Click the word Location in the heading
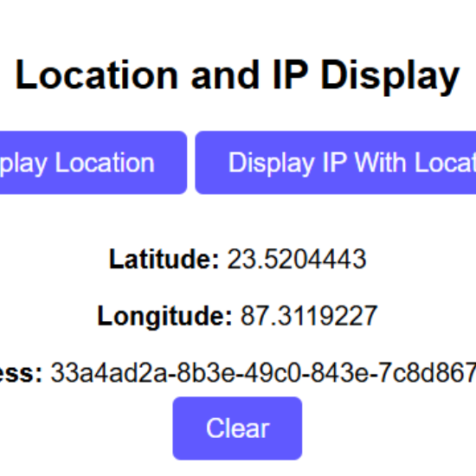The height and width of the screenshot is (476, 476). tap(97, 74)
